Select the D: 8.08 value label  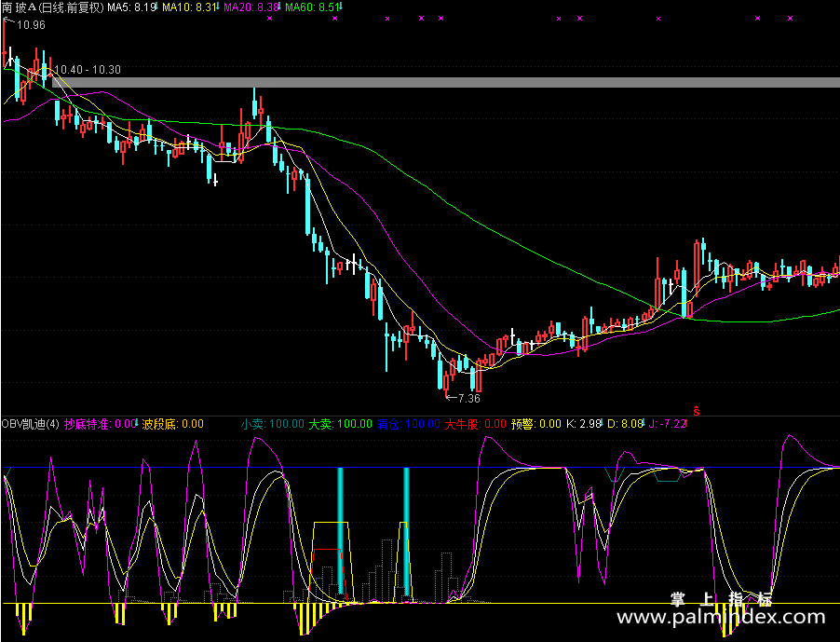coord(625,424)
